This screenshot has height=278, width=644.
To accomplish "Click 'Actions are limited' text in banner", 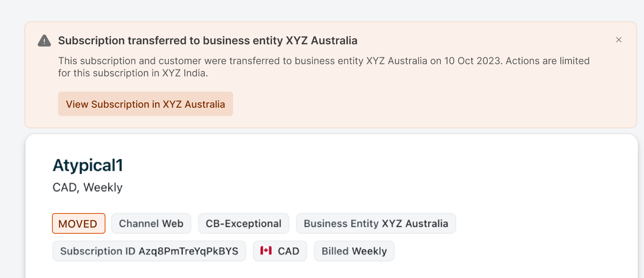I will [547, 61].
